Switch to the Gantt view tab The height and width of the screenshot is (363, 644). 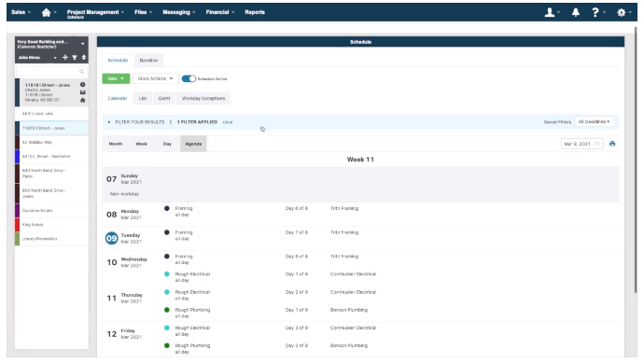(164, 98)
